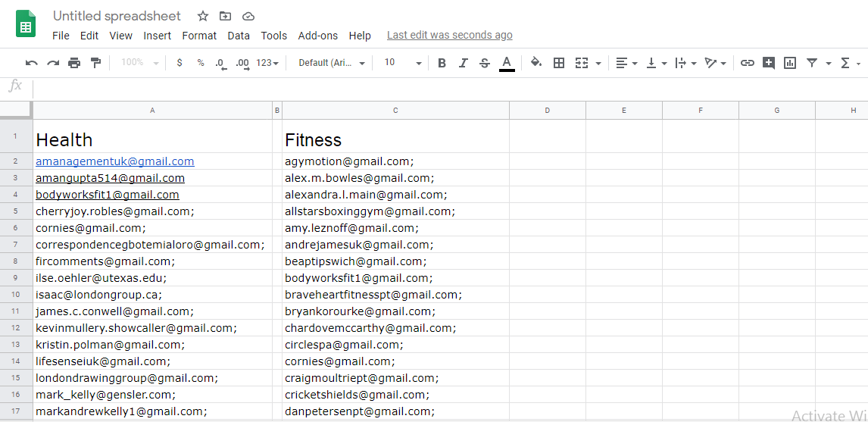This screenshot has width=868, height=422.
Task: Expand the font size dropdown
Action: (x=401, y=63)
